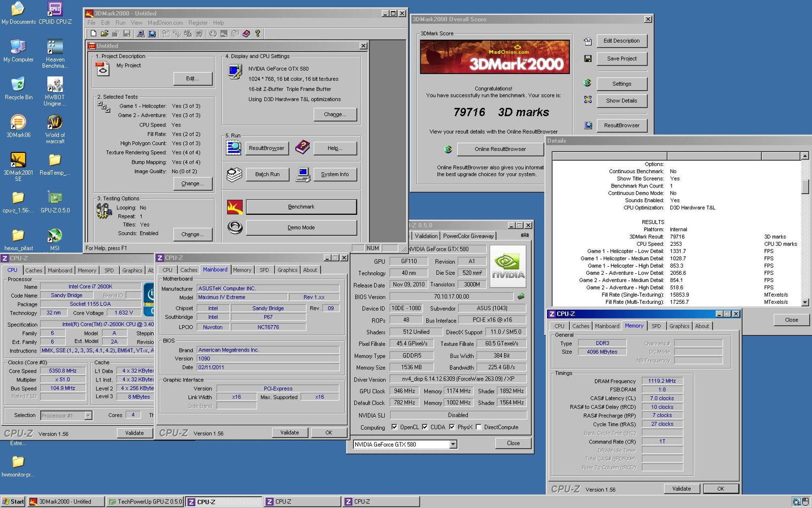Click the Batch Run stacked papers icon
812x508 pixels.
point(234,174)
